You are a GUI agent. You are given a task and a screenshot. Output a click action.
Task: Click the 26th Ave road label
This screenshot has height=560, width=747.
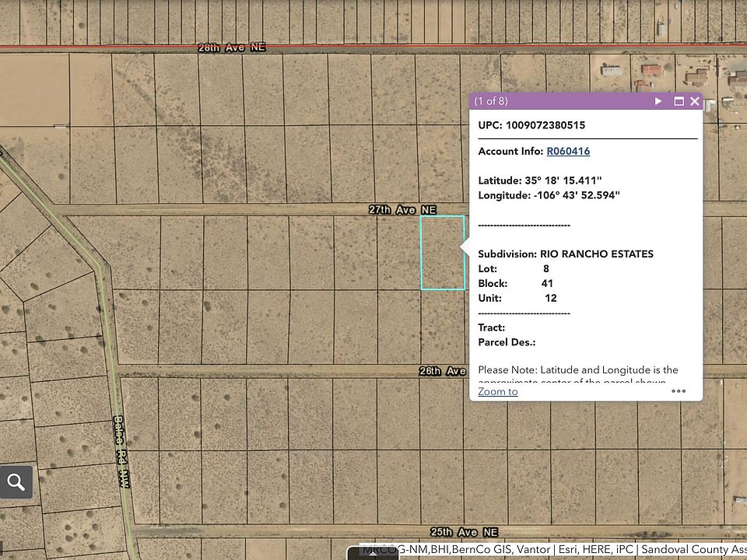coord(443,371)
